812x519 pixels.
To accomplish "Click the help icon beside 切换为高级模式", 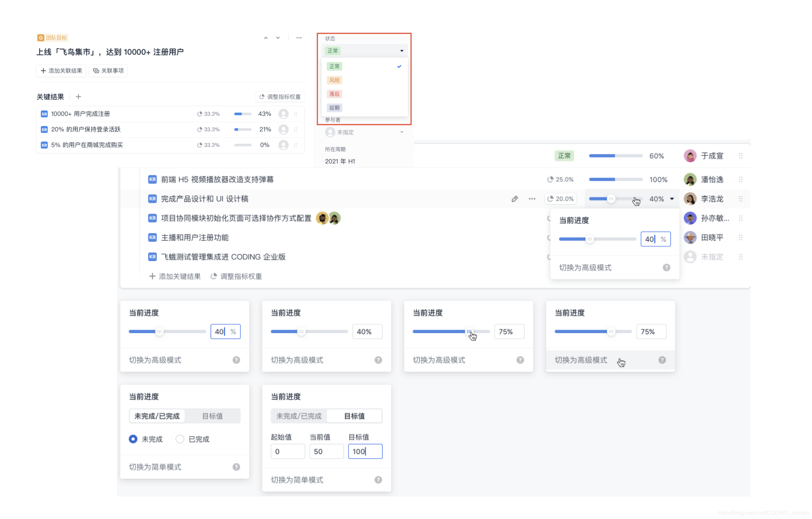I will 667,268.
